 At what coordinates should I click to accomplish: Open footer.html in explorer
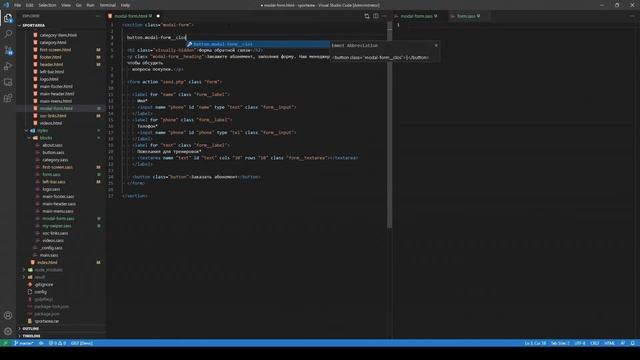click(x=50, y=57)
